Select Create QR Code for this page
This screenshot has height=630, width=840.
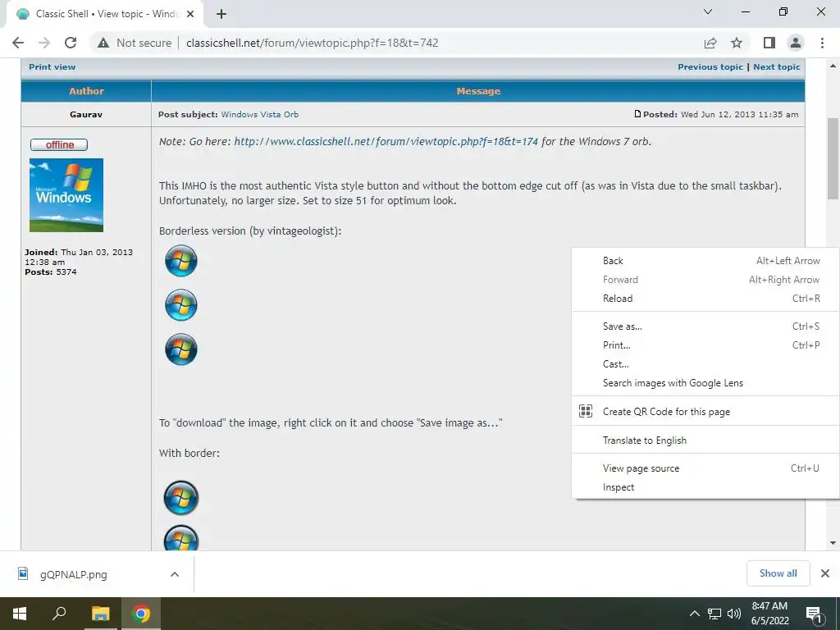(705, 412)
